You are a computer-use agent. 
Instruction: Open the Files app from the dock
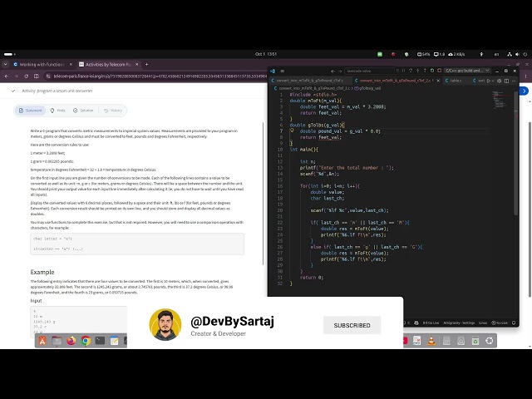(x=57, y=340)
